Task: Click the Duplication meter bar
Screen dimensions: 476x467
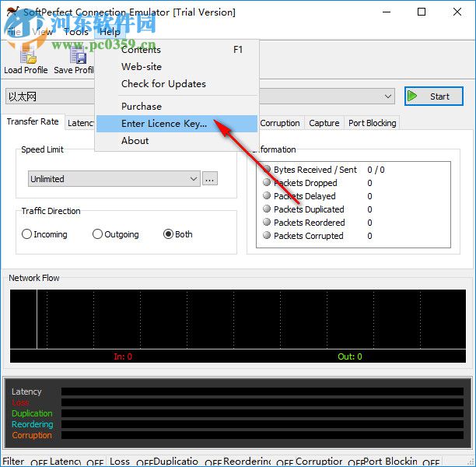Action: coord(262,413)
